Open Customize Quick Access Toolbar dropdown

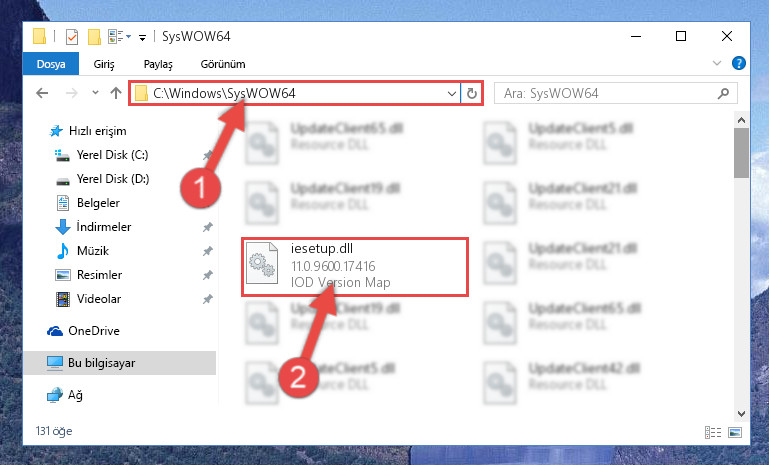[x=142, y=38]
